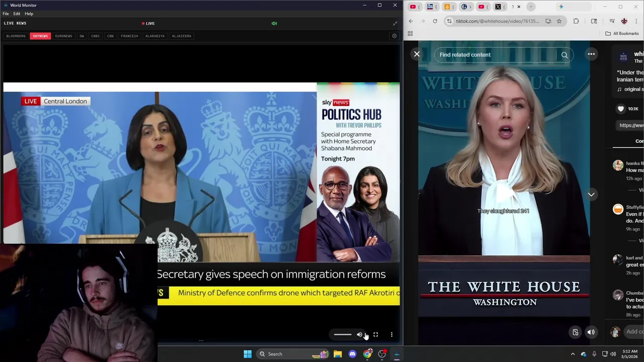Click the red LIVE indicator in the panel header
644x362 pixels.
(x=148, y=23)
